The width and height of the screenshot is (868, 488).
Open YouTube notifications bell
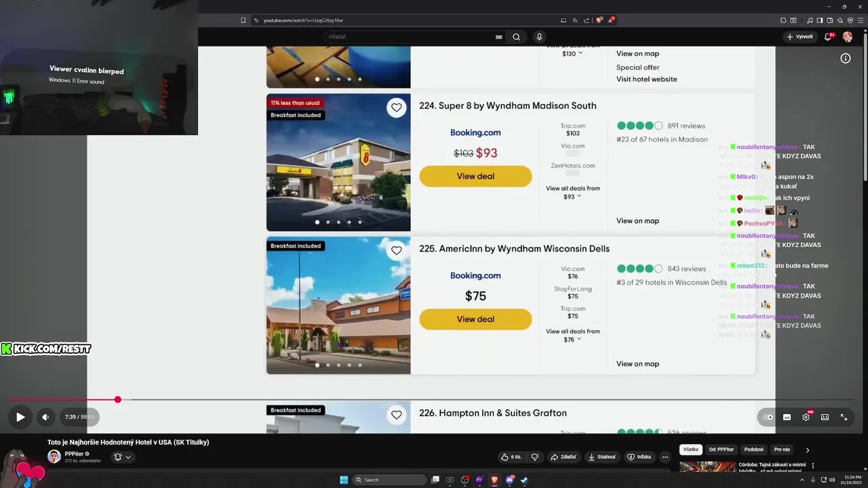pyautogui.click(x=828, y=37)
